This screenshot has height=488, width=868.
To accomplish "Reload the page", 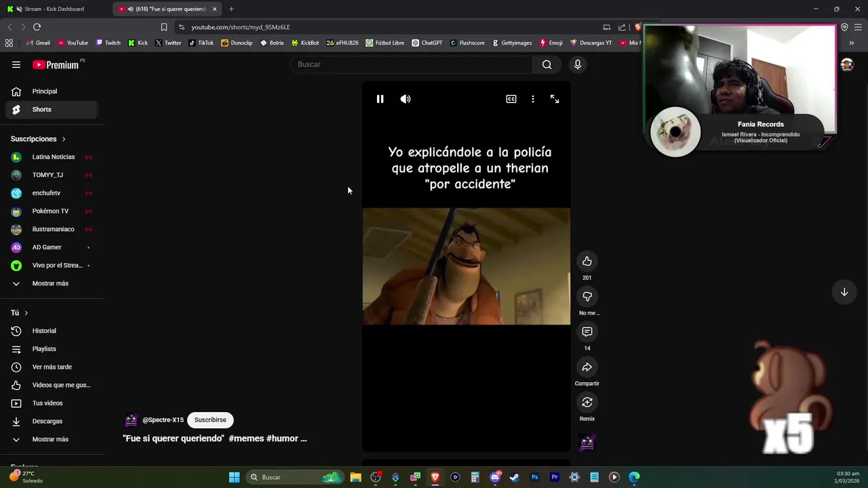I will pyautogui.click(x=37, y=27).
